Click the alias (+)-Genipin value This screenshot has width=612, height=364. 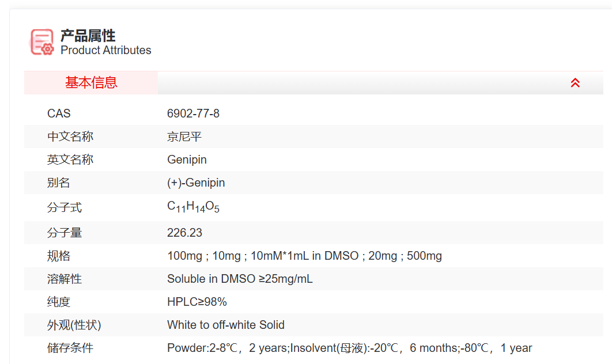pos(196,183)
